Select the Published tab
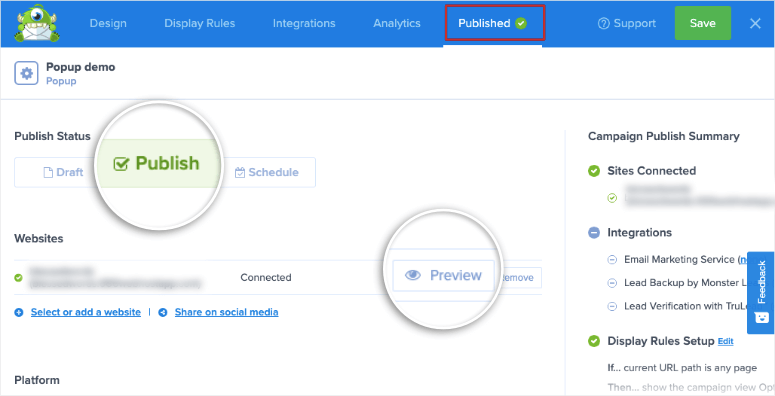The width and height of the screenshot is (775, 396). (x=492, y=23)
